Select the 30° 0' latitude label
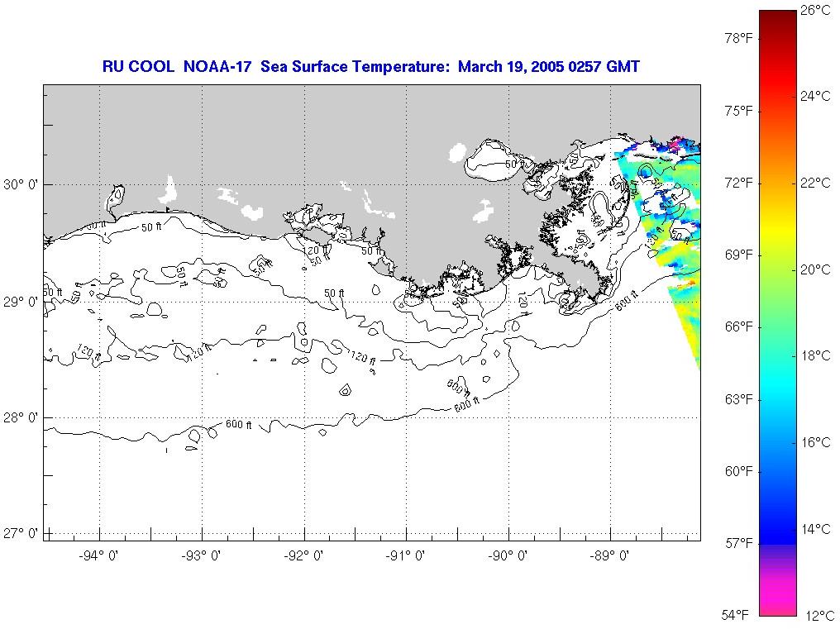This screenshot has width=840, height=629. 21,185
